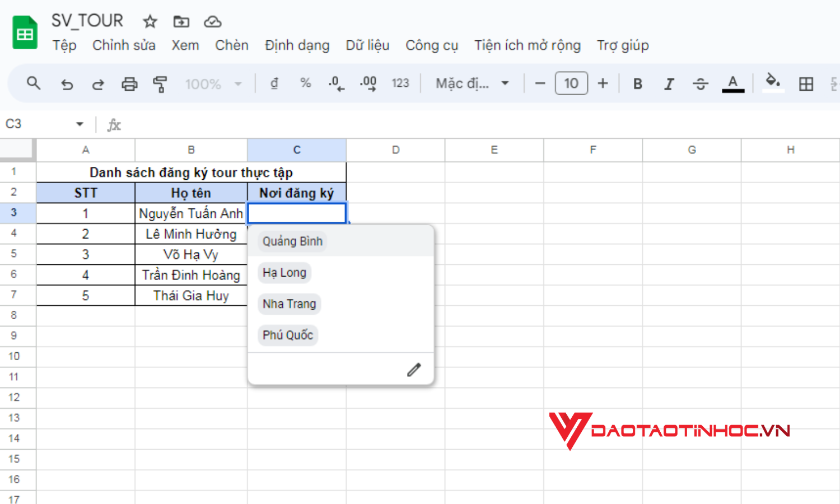Expand the name box dropdown arrow
840x504 pixels.
click(x=80, y=124)
